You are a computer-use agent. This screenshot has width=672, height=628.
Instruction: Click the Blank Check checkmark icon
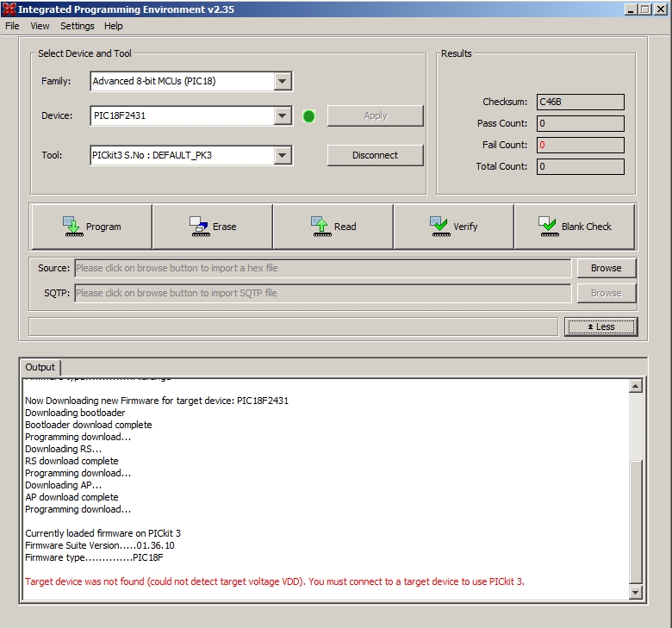point(548,227)
